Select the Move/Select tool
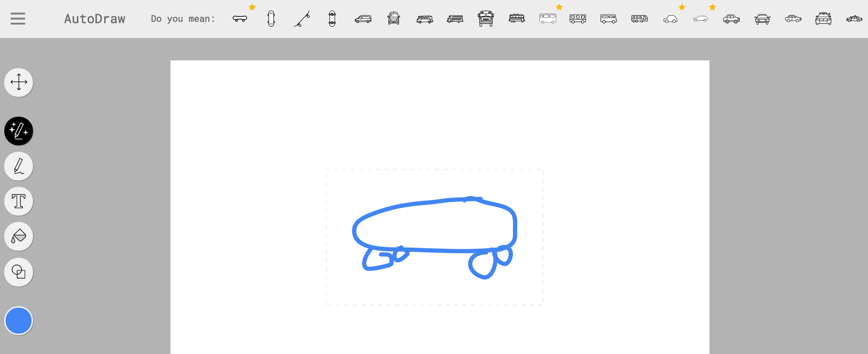Screen dimensions: 868x354 (x=19, y=83)
